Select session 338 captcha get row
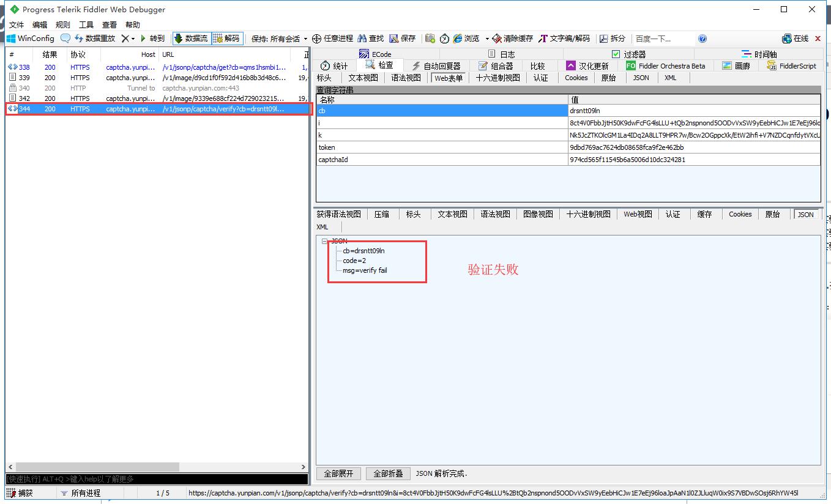 (157, 67)
